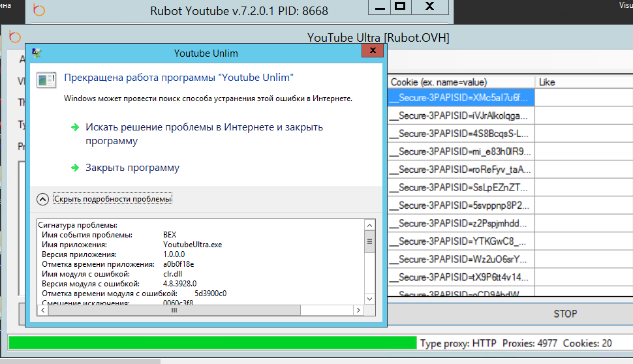Click the YouTube Ultra window logo icon
Screen dimensions: 633x364
(x=15, y=37)
